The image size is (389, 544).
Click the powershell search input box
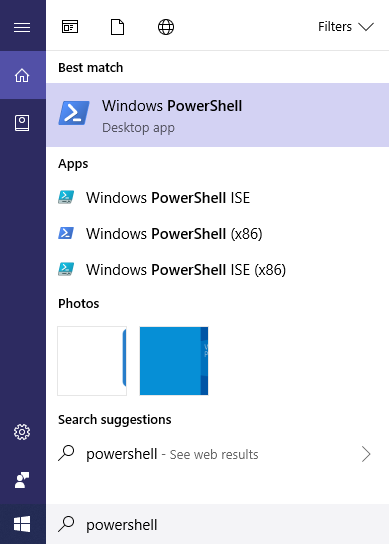(218, 524)
